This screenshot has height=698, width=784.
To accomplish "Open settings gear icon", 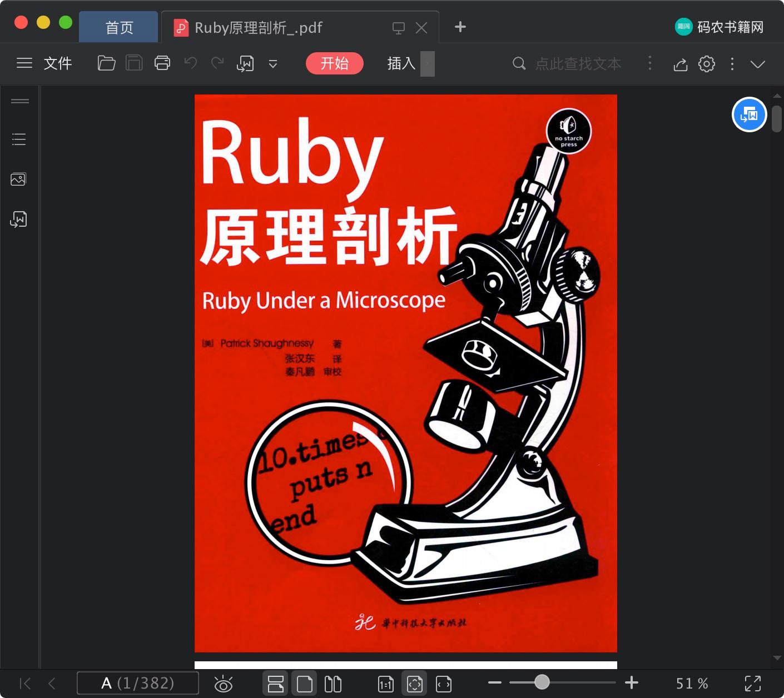I will click(x=707, y=64).
